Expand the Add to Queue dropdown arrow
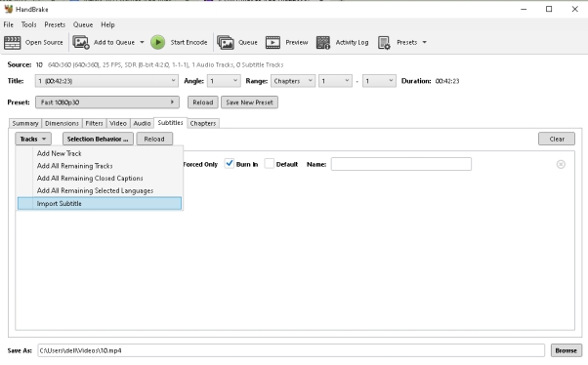 coord(143,42)
